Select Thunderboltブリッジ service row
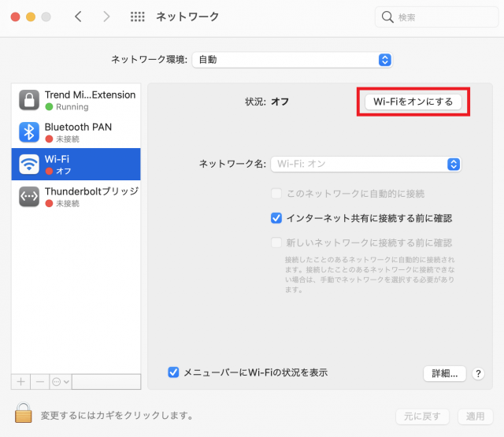Image resolution: width=504 pixels, height=437 pixels. (76, 196)
